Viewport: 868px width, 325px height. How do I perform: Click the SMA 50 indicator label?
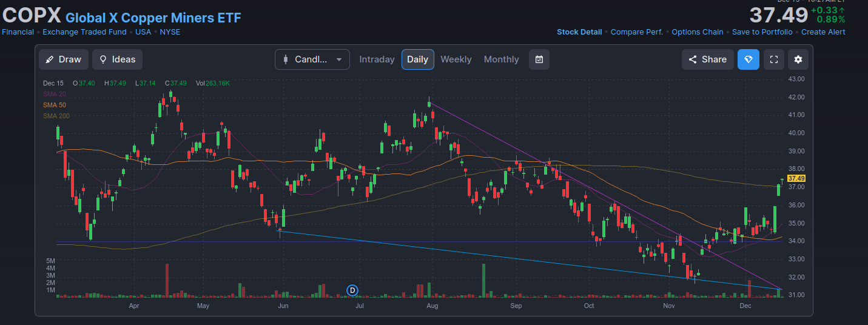pos(55,105)
